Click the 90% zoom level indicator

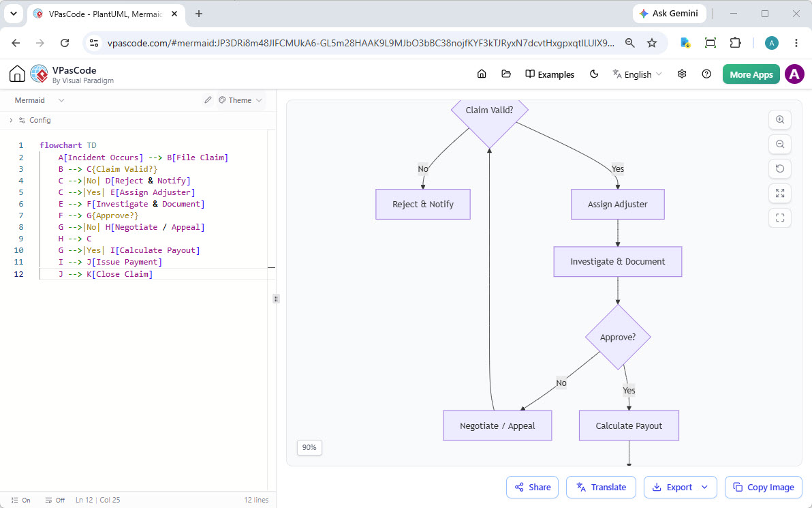pyautogui.click(x=309, y=447)
